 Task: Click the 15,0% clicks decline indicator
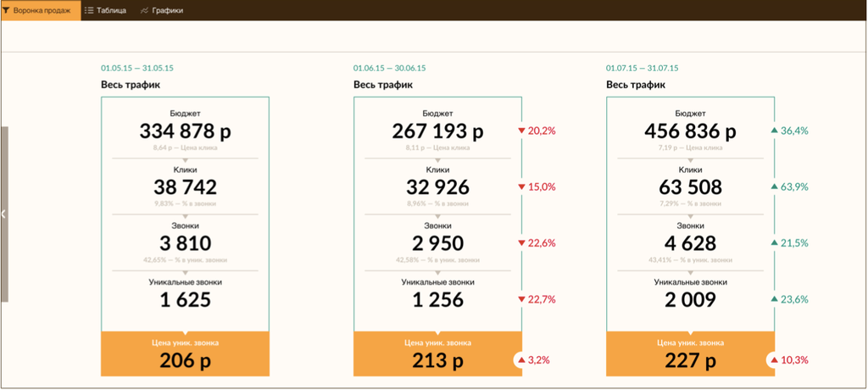click(x=541, y=187)
